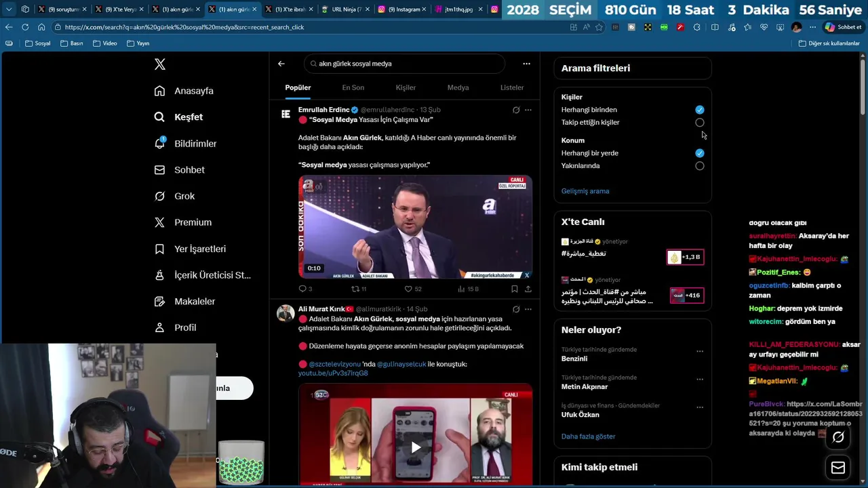The width and height of the screenshot is (868, 488).
Task: Open Video bookmarks folder
Action: 105,43
